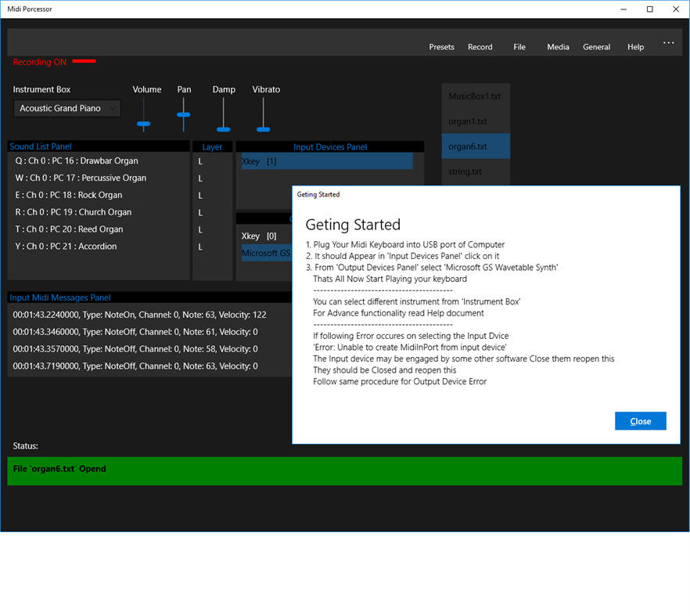Open the Instrument Box dropdown
Viewport: 690px width, 616px height.
(66, 108)
